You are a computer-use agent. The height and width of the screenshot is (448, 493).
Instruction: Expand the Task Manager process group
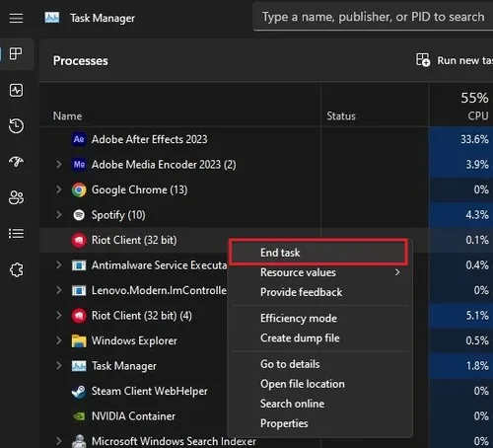click(x=59, y=365)
